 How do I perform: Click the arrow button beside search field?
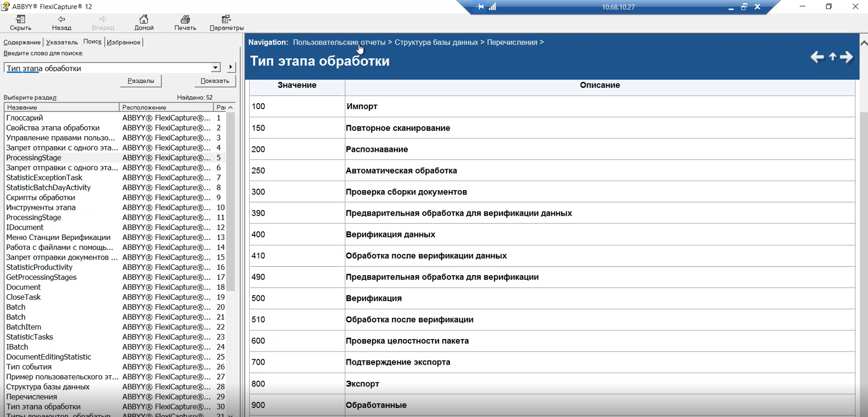click(231, 67)
